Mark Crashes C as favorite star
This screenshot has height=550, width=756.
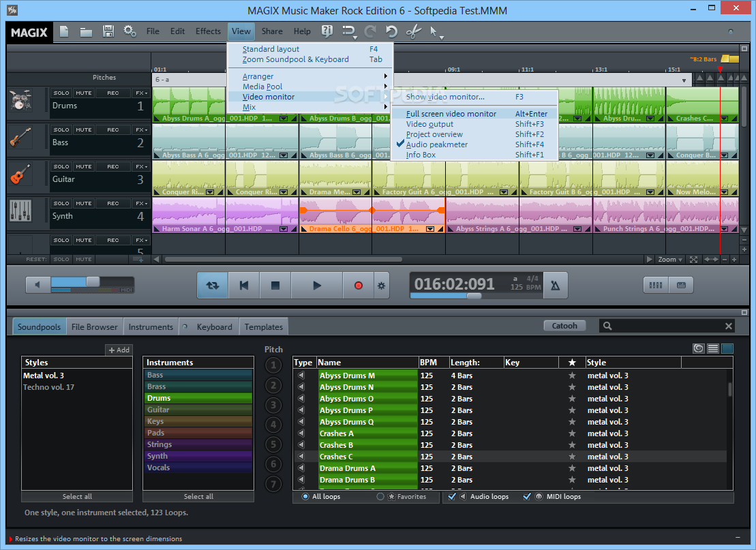pyautogui.click(x=572, y=456)
